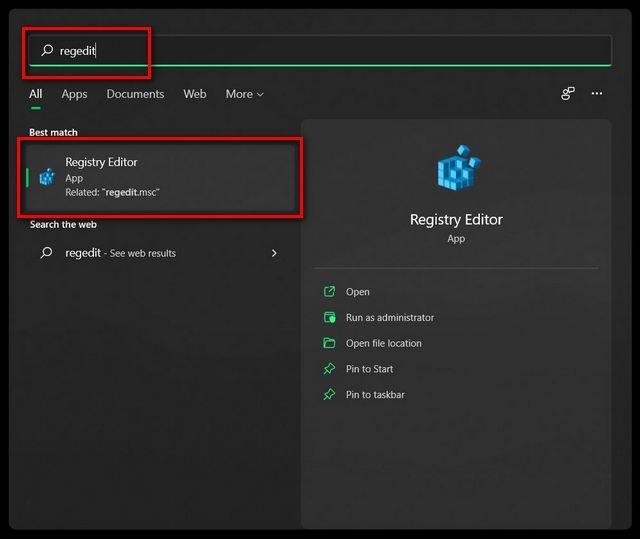Click the Pin to taskbar pin icon

click(329, 395)
